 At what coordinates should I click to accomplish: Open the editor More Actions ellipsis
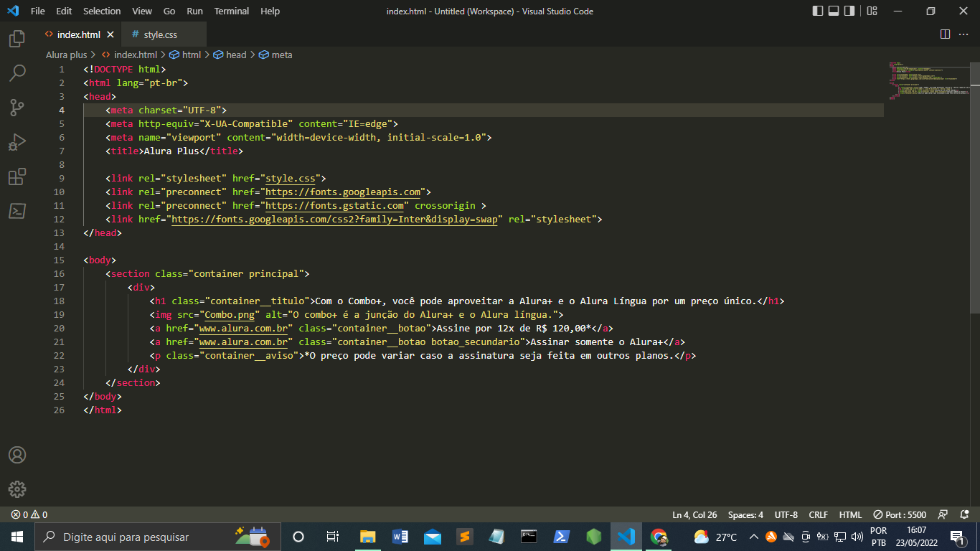point(963,34)
